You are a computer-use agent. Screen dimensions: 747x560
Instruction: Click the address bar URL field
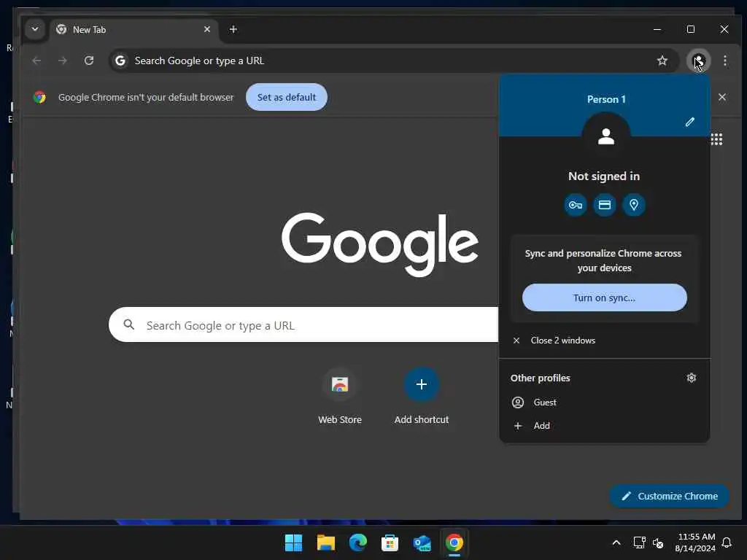tap(393, 61)
